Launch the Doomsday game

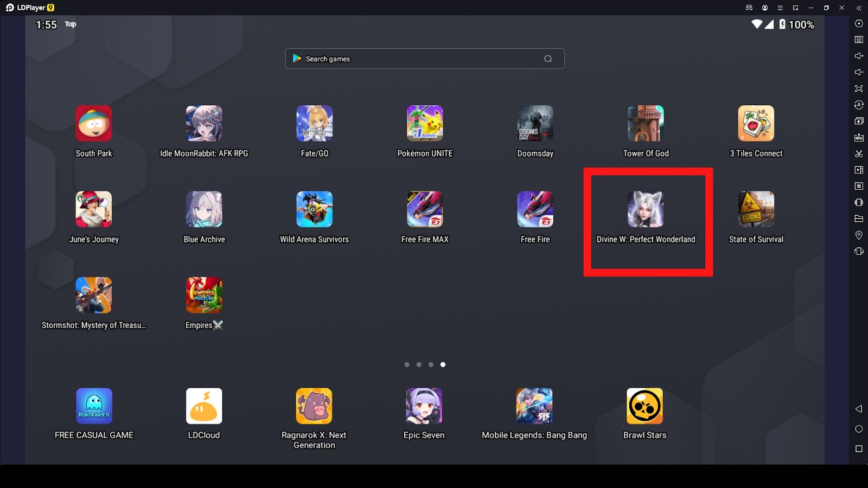pyautogui.click(x=535, y=124)
